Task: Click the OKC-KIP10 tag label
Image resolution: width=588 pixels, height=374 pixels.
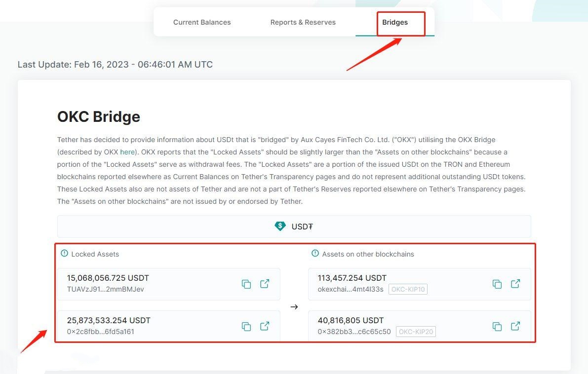Action: coord(408,289)
